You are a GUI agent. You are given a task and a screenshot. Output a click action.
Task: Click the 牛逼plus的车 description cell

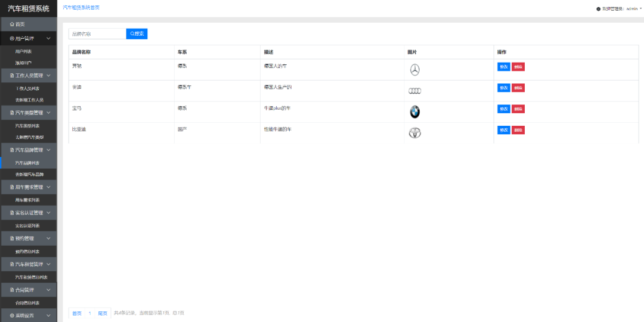pos(332,112)
